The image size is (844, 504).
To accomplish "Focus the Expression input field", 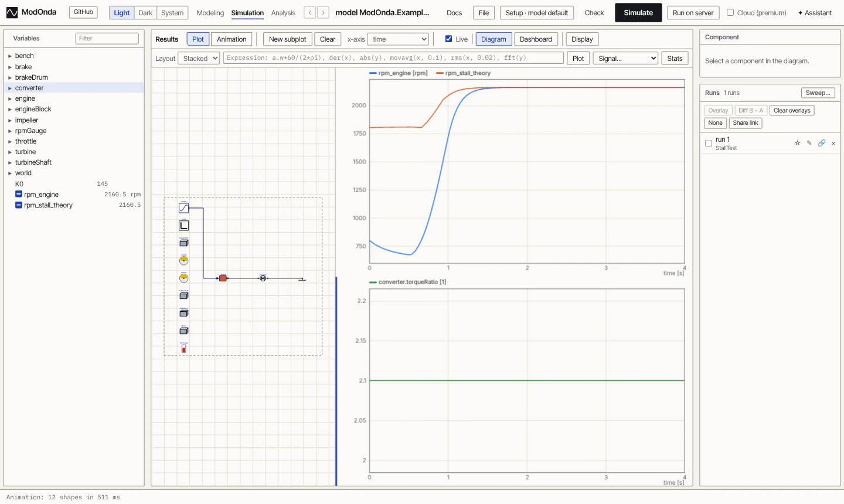I will 393,58.
